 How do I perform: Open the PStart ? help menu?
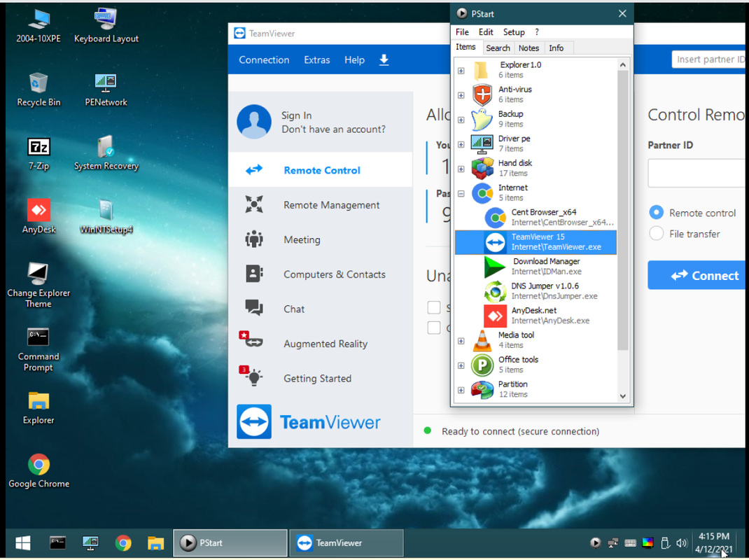(x=537, y=32)
